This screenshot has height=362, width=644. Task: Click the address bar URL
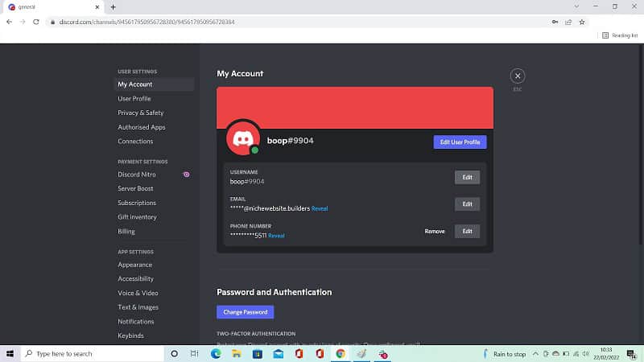[x=147, y=23]
